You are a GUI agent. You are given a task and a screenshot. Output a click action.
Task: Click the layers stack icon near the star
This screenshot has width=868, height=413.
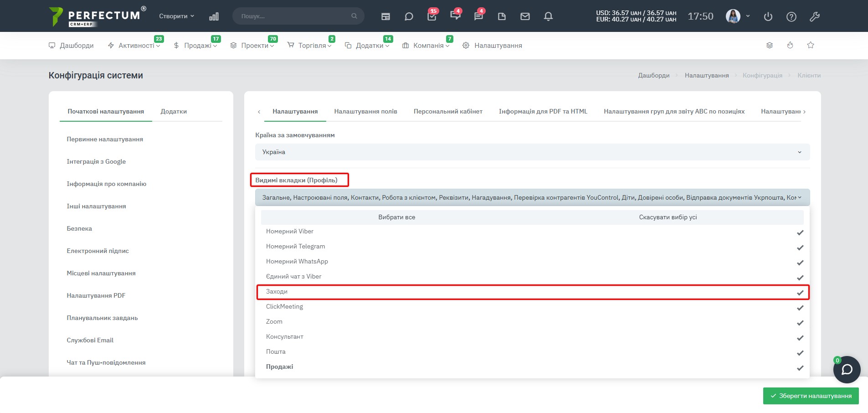[770, 45]
